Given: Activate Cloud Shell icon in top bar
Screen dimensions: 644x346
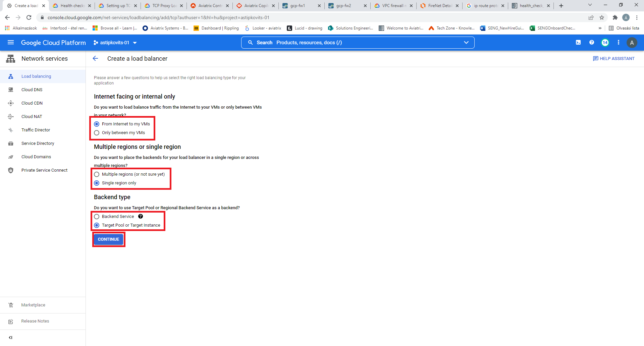Looking at the screenshot, I should (578, 43).
